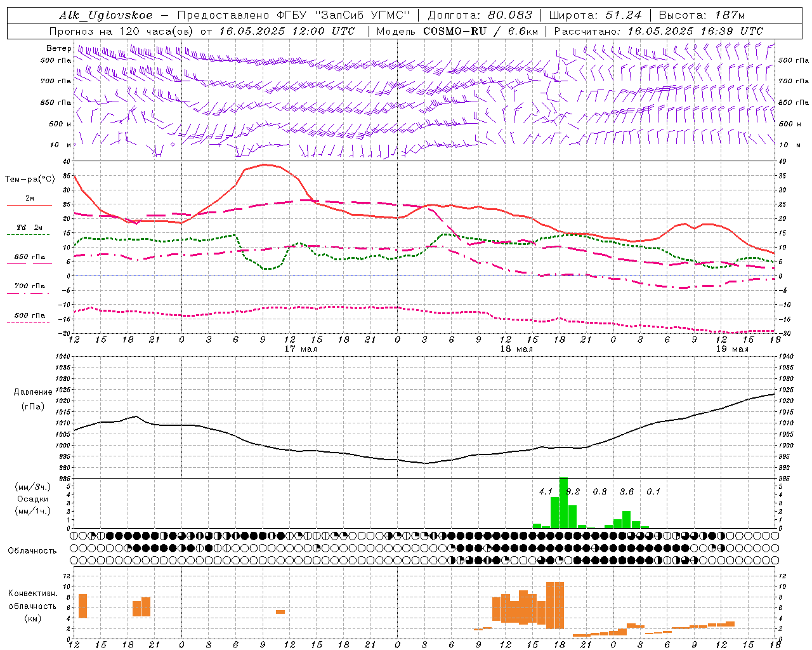Click the 3.6 precipitation total
The height and width of the screenshot is (650, 812).
[627, 492]
